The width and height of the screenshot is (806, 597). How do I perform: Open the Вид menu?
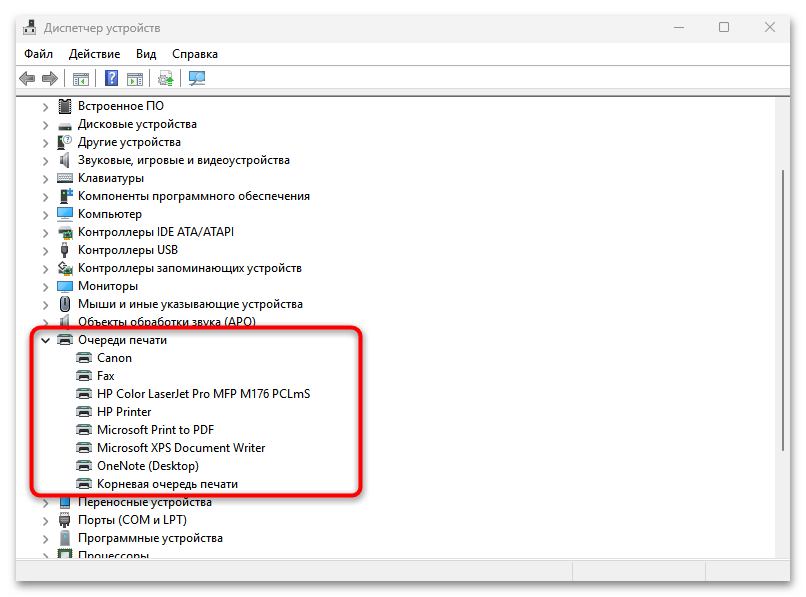click(x=146, y=54)
